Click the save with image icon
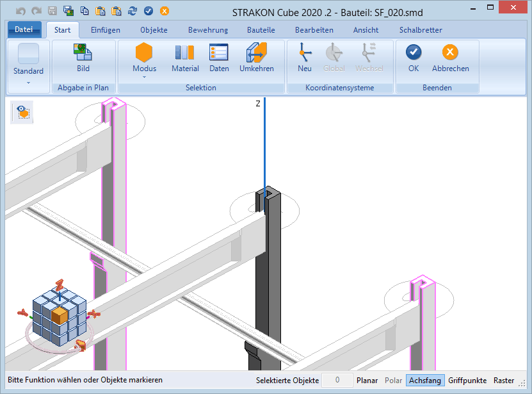 point(69,11)
